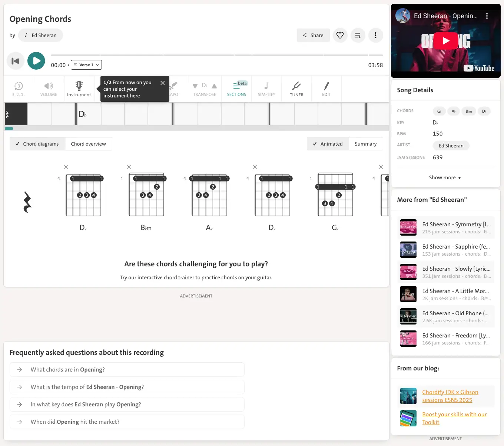504x446 pixels.
Task: Click the green play button
Action: click(x=36, y=61)
